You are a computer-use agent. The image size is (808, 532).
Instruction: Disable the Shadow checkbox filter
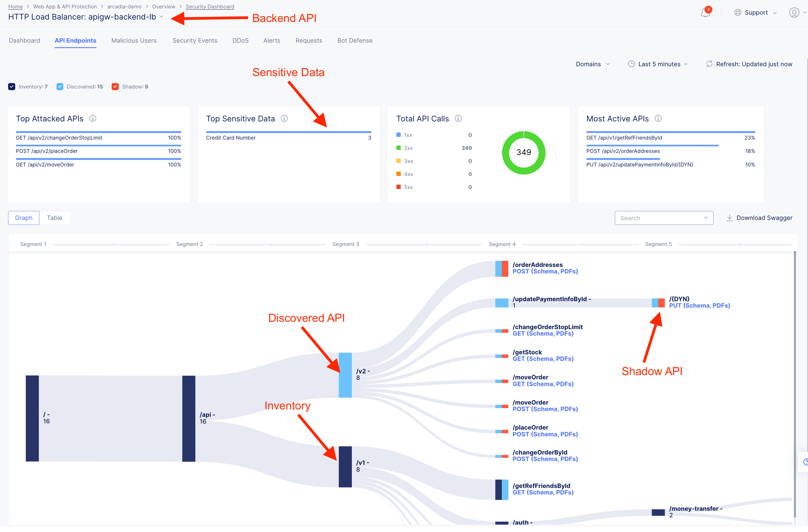pyautogui.click(x=115, y=87)
